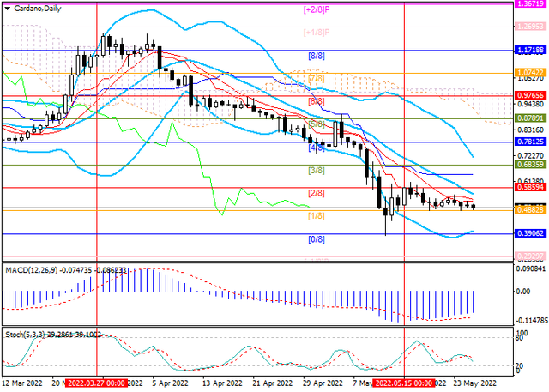Click the red 0.58594 price tag

(531, 187)
